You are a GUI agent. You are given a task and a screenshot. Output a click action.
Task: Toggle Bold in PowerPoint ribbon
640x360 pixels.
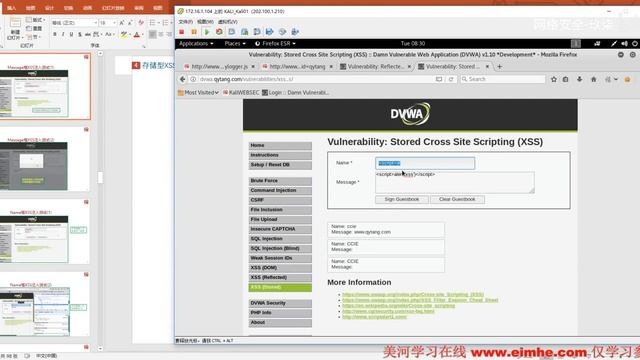pos(55,35)
